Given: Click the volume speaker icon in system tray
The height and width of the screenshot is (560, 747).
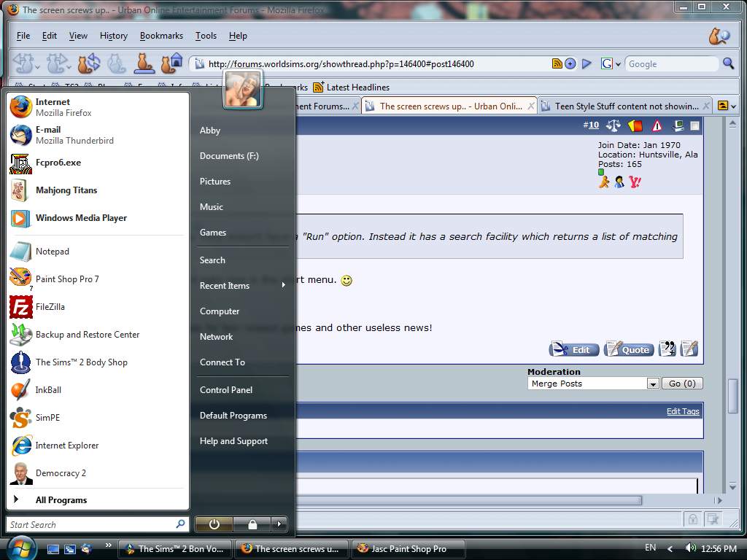Looking at the screenshot, I should click(690, 548).
